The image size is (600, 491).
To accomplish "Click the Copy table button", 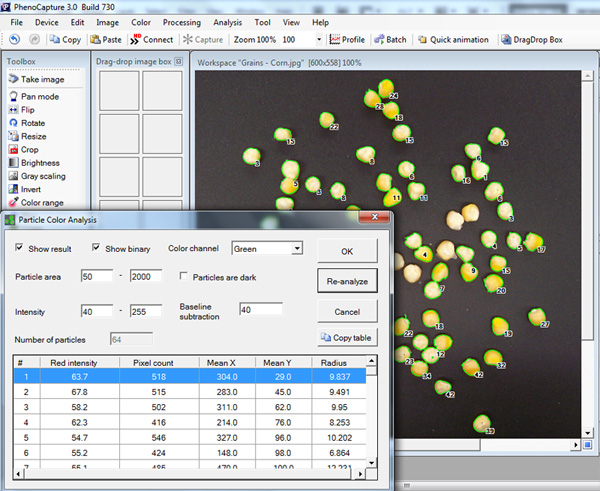I will click(347, 338).
